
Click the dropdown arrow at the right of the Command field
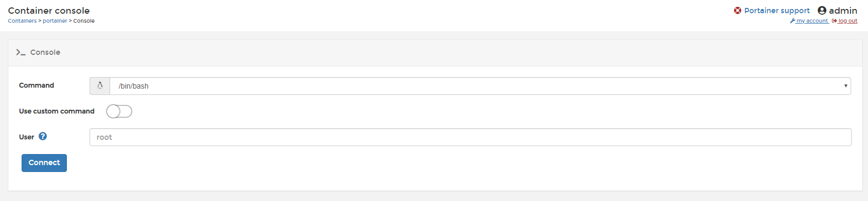point(845,86)
